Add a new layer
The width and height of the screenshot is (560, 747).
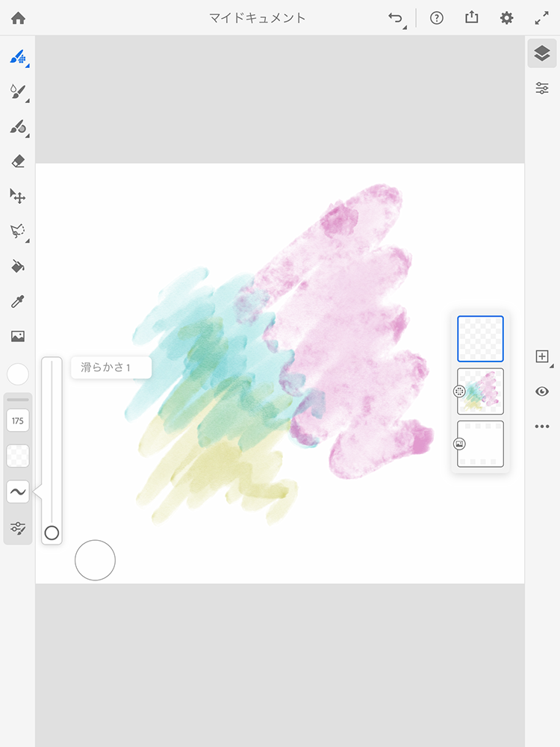point(542,356)
